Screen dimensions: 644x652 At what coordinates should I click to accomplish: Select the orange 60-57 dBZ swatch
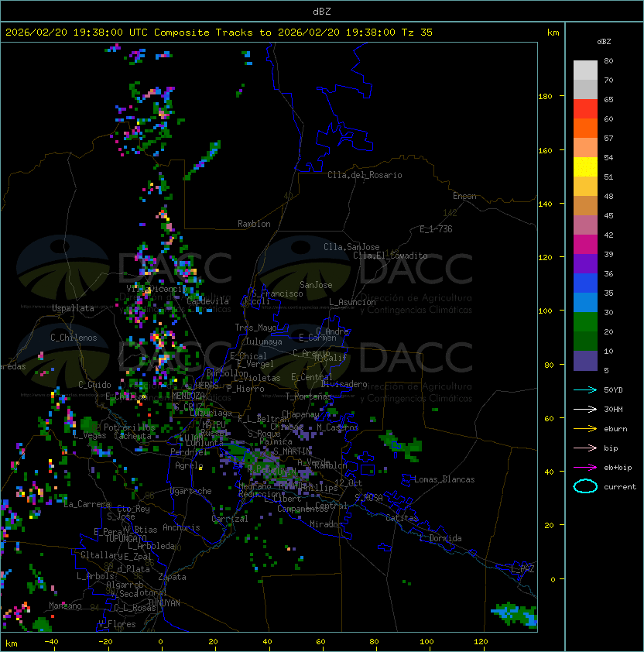click(x=585, y=129)
